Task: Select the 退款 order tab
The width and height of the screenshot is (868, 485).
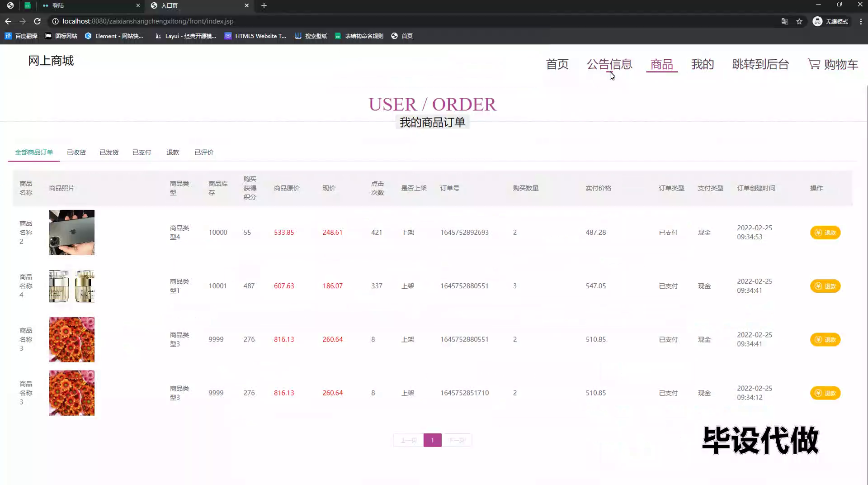Action: pos(173,152)
